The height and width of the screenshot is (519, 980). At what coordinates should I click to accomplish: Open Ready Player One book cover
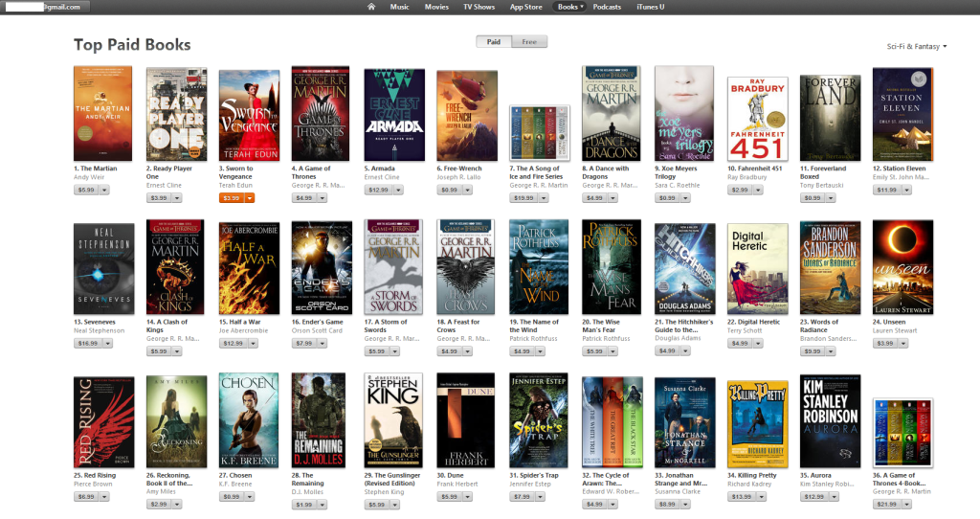point(176,115)
